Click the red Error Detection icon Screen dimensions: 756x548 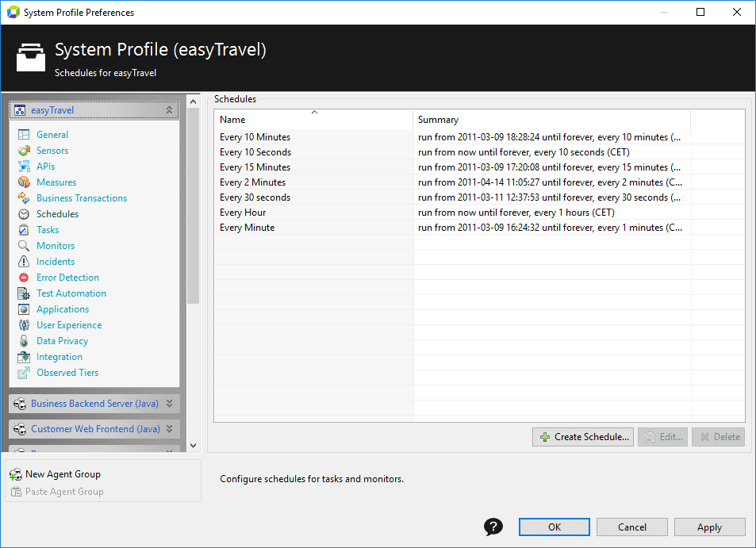(x=24, y=278)
